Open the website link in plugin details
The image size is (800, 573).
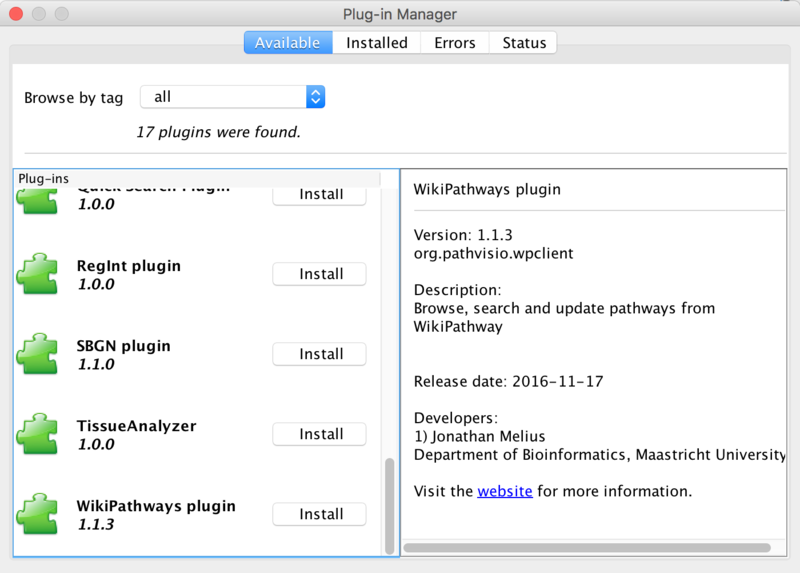coord(505,491)
